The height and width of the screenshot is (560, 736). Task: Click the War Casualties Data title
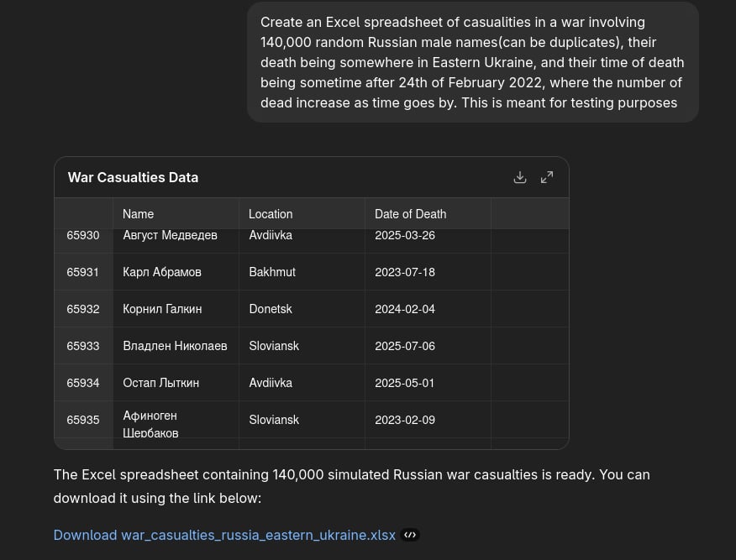pyautogui.click(x=133, y=177)
